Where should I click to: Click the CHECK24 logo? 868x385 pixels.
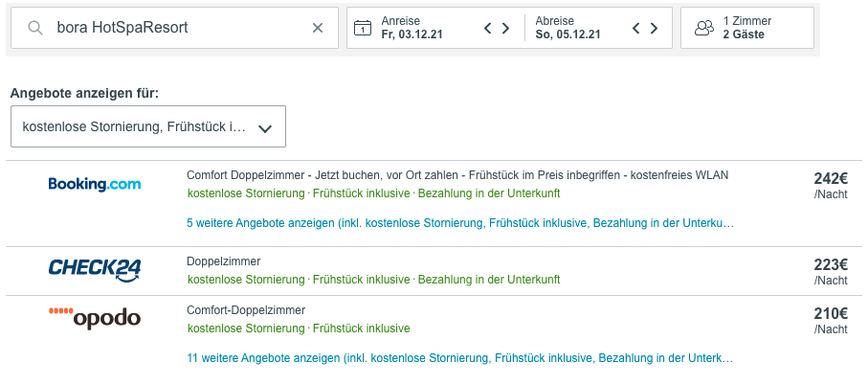point(95,270)
